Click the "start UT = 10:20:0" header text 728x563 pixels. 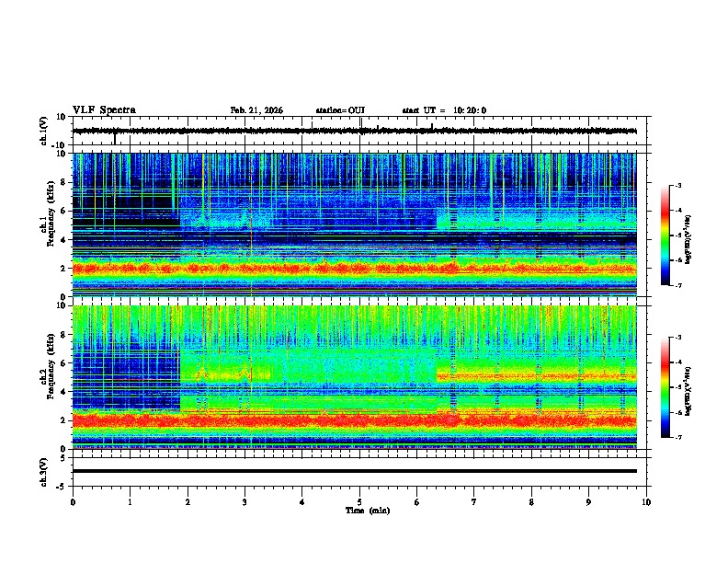[444, 110]
